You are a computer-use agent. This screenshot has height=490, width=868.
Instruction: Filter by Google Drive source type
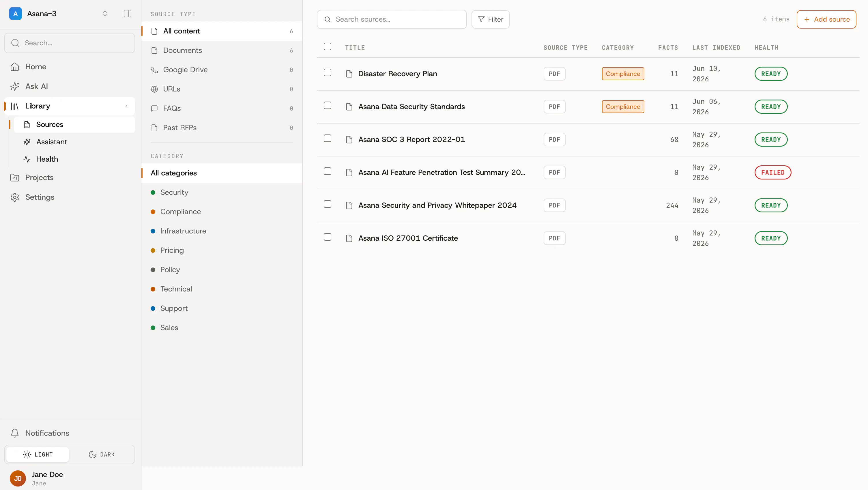pos(222,70)
